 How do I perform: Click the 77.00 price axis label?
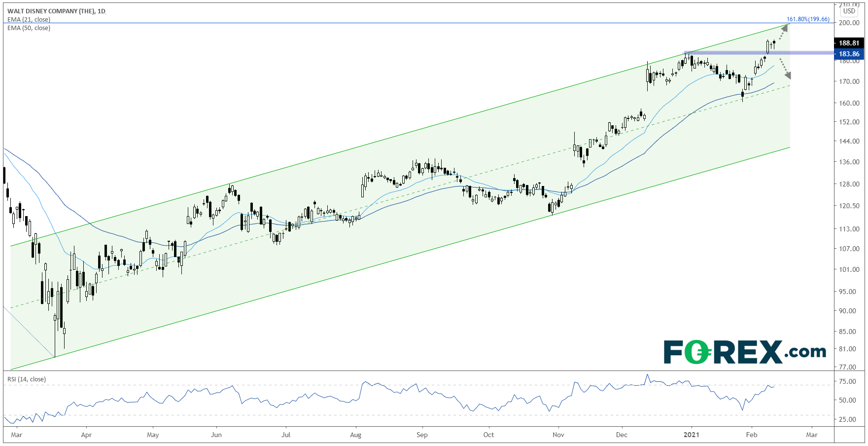tap(848, 367)
